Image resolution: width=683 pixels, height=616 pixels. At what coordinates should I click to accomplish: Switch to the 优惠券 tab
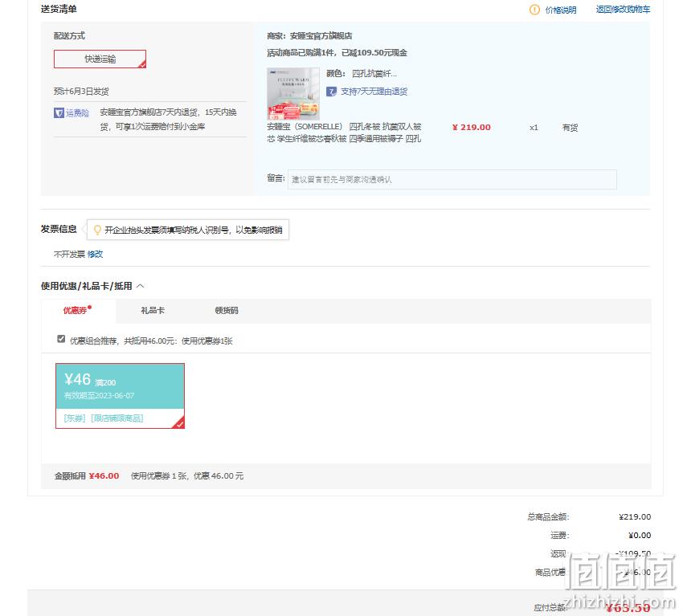(77, 310)
